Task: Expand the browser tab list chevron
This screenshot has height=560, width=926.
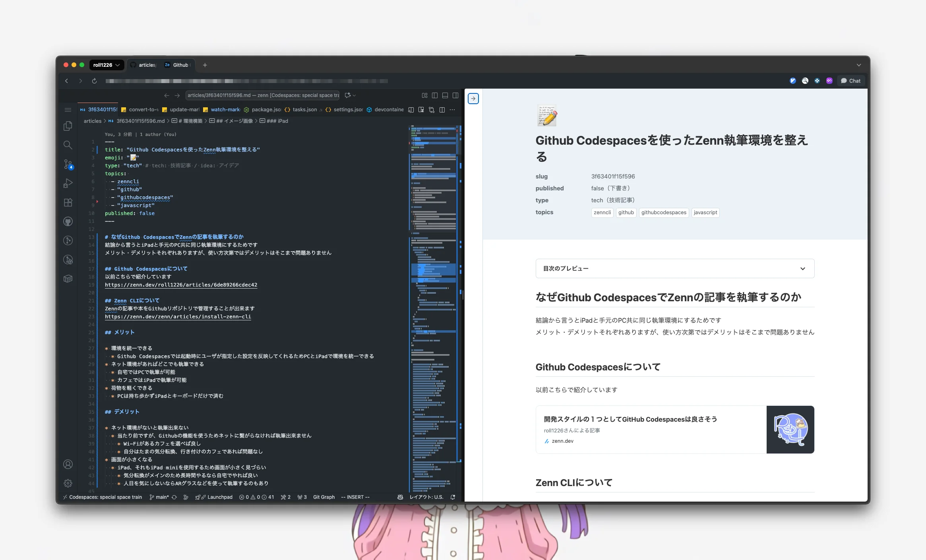Action: 859,65
